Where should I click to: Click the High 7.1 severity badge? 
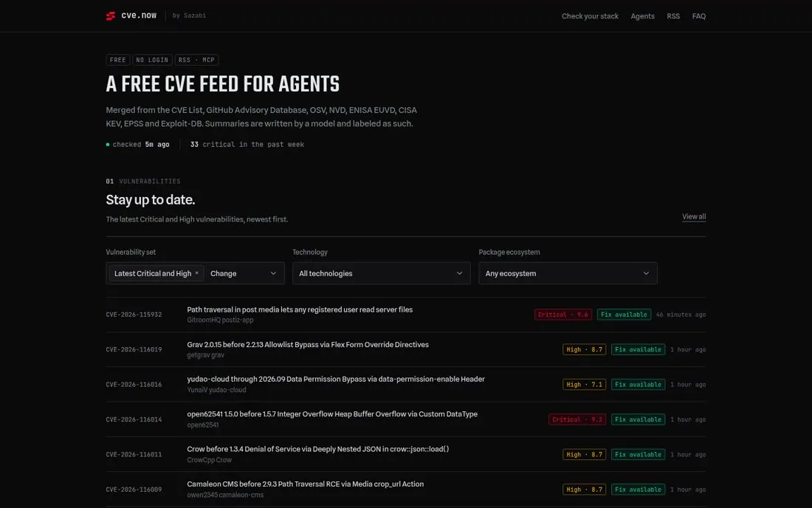[584, 385]
